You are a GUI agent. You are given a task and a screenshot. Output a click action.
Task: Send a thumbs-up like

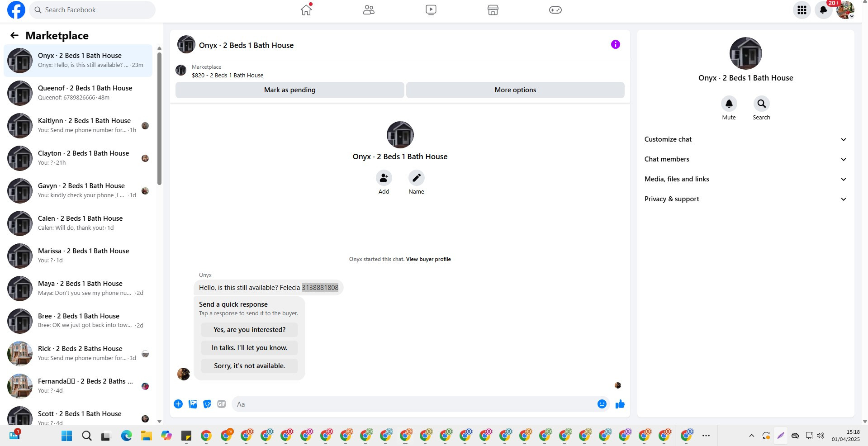click(x=620, y=404)
